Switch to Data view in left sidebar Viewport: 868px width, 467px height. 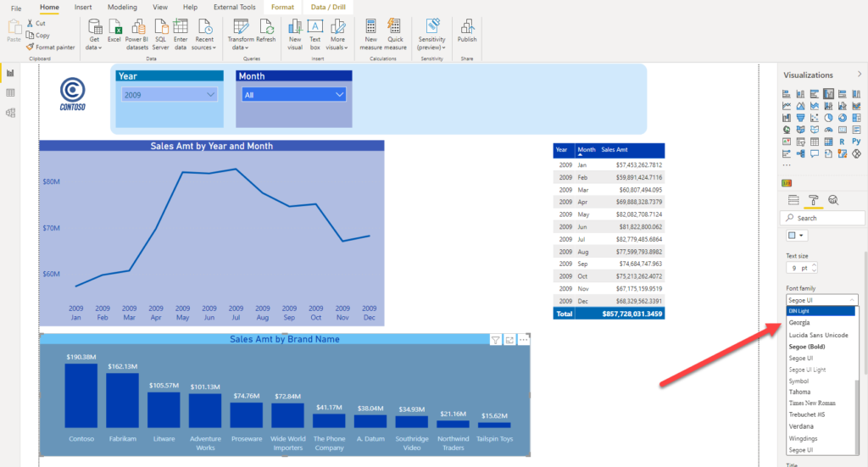pyautogui.click(x=10, y=93)
